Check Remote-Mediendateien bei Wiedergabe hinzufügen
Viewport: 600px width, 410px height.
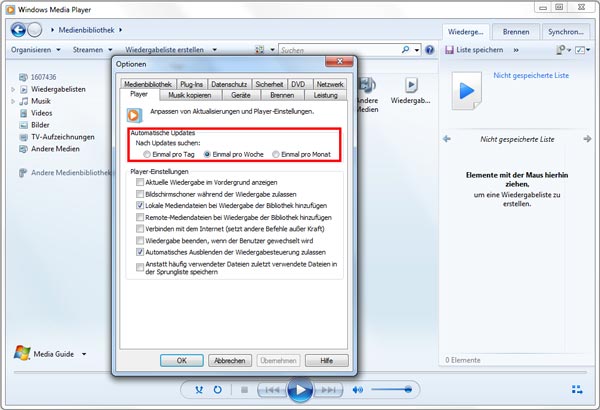(x=140, y=217)
